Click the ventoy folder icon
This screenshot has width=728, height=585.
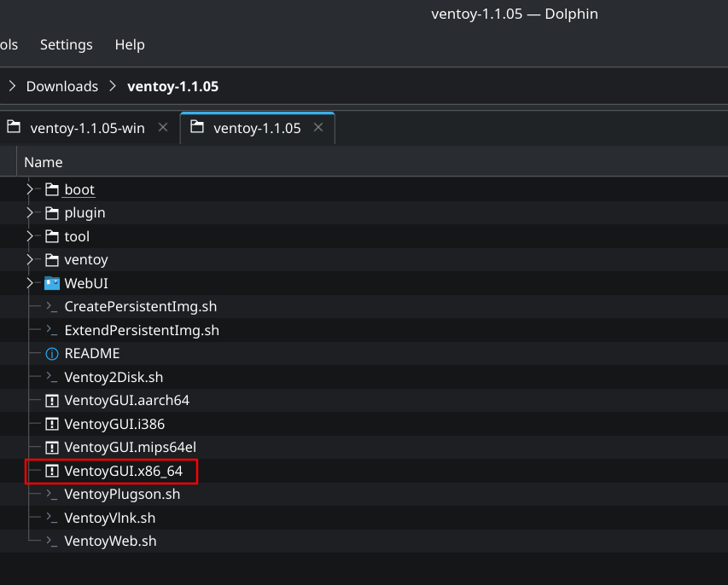coord(52,260)
